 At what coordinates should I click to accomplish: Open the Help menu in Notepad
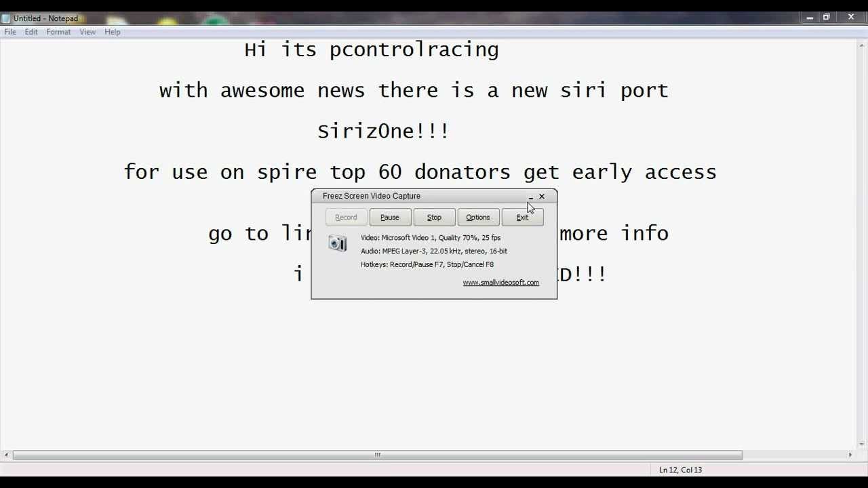coord(113,32)
